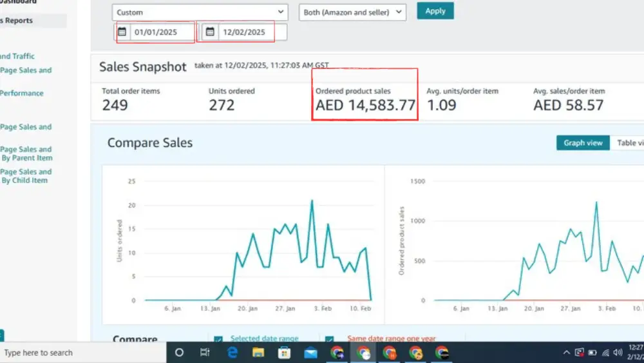Switch to Graph view tab

tap(583, 142)
